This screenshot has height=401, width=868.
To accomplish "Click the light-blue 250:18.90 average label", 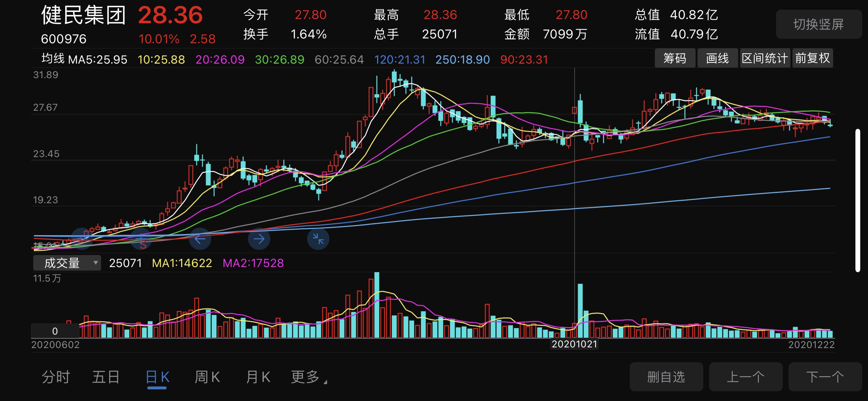I will 462,60.
